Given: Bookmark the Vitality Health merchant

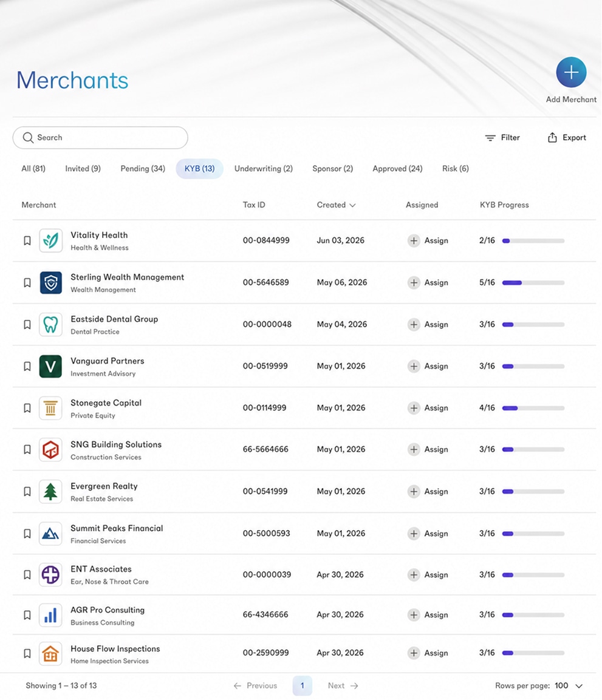Looking at the screenshot, I should [27, 240].
